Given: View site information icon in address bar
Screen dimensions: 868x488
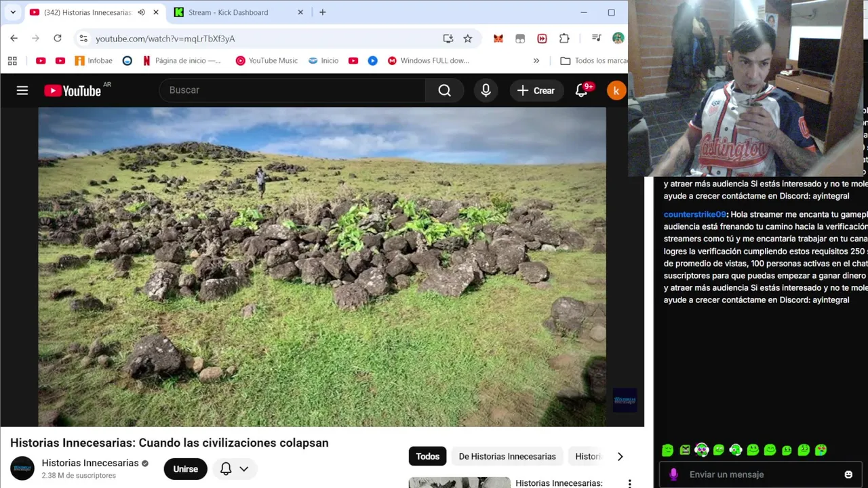Looking at the screenshot, I should coord(83,39).
